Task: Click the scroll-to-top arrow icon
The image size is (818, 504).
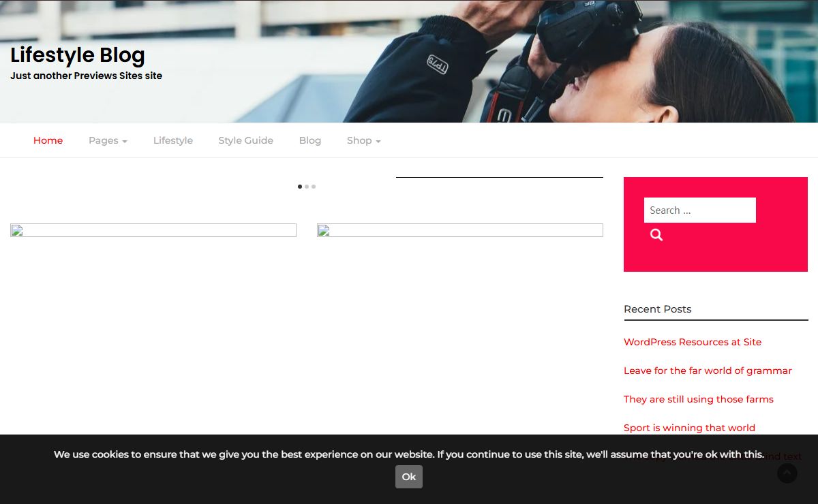Action: (x=787, y=473)
